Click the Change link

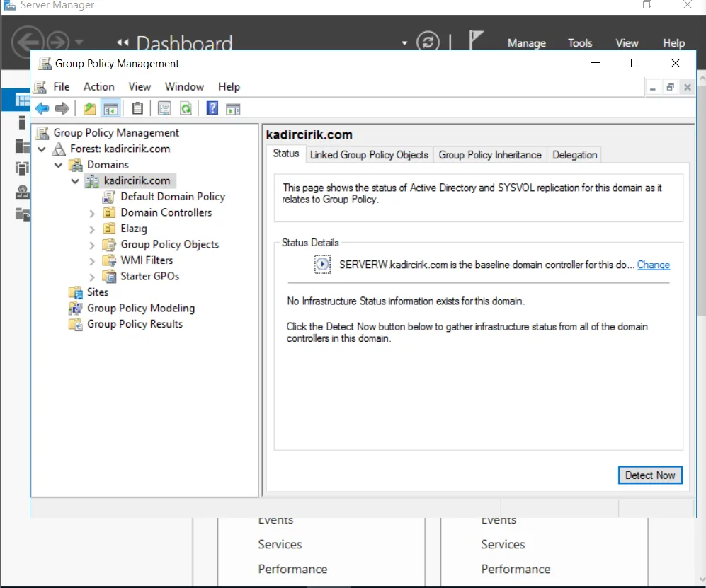click(x=654, y=265)
